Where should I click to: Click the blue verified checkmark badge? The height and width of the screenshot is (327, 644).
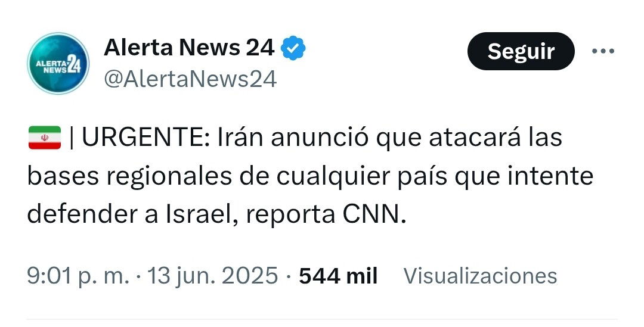(293, 48)
